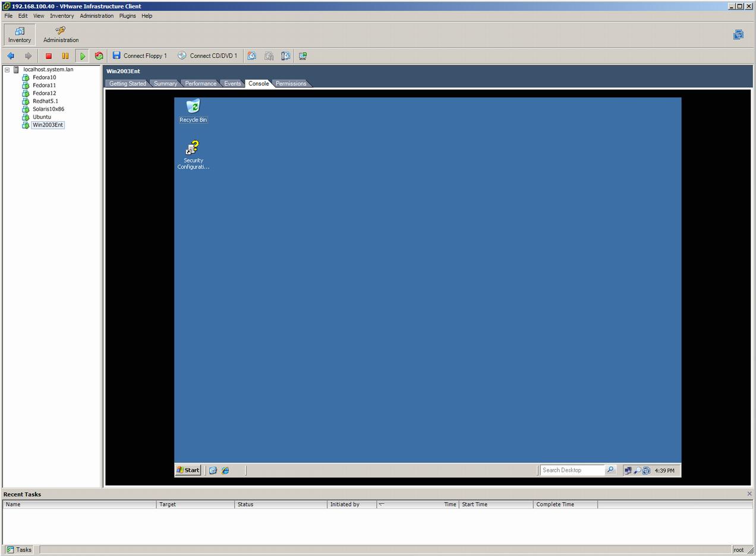Click the console pop-out monitor icon
The image size is (756, 556).
tap(303, 56)
